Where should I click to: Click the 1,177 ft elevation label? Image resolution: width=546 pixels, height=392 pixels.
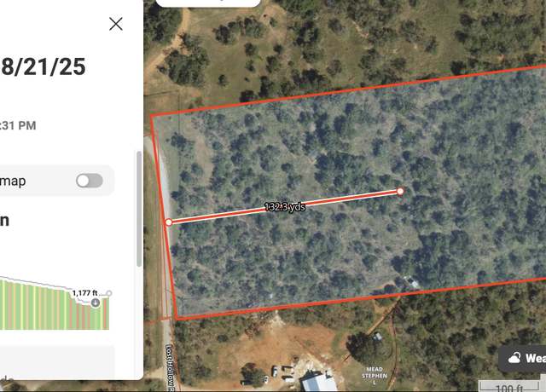pos(84,293)
